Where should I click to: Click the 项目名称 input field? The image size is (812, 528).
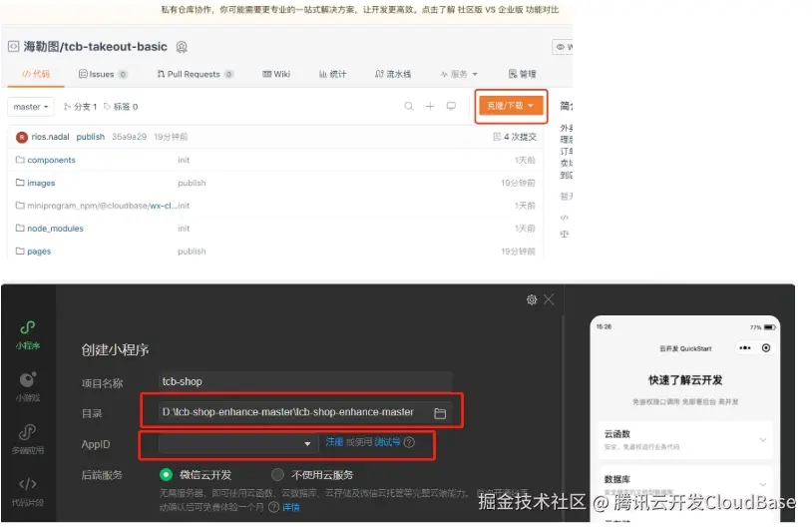tap(305, 382)
